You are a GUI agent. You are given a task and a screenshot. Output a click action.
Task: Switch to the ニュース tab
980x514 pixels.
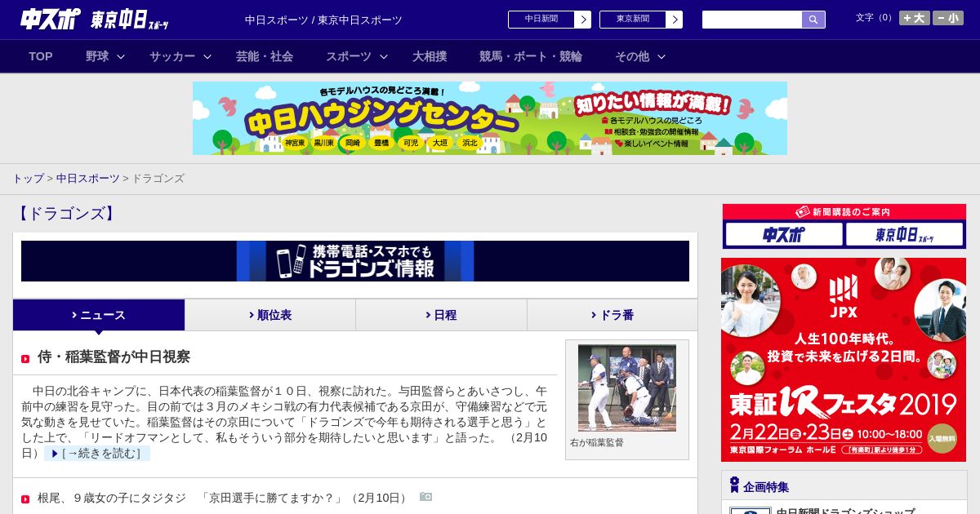[x=99, y=315]
